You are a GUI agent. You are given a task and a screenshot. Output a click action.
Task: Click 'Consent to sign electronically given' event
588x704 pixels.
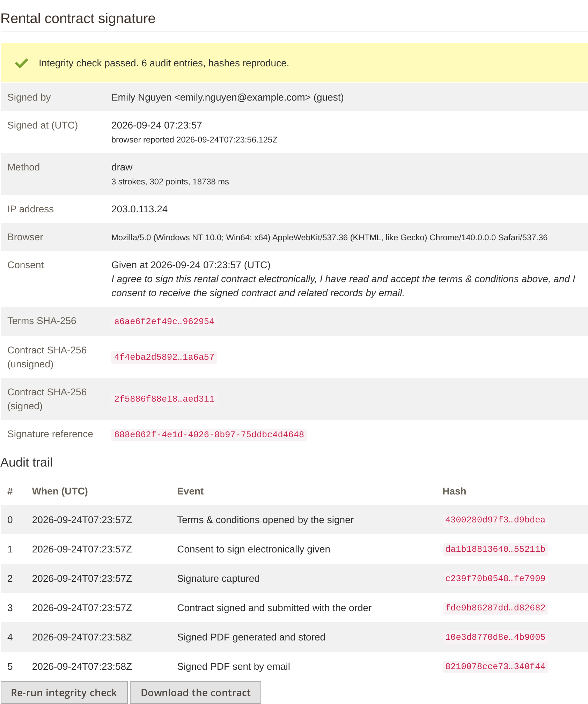[254, 549]
